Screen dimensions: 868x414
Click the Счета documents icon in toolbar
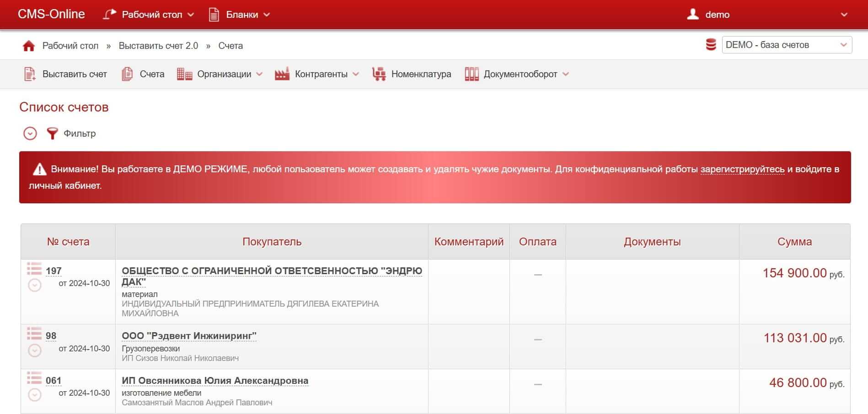point(127,74)
